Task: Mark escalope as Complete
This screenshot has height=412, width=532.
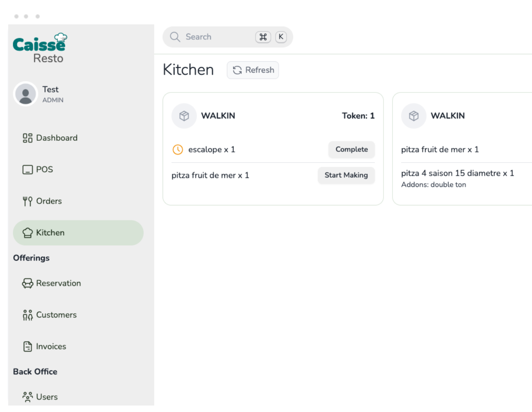Action: click(x=351, y=149)
